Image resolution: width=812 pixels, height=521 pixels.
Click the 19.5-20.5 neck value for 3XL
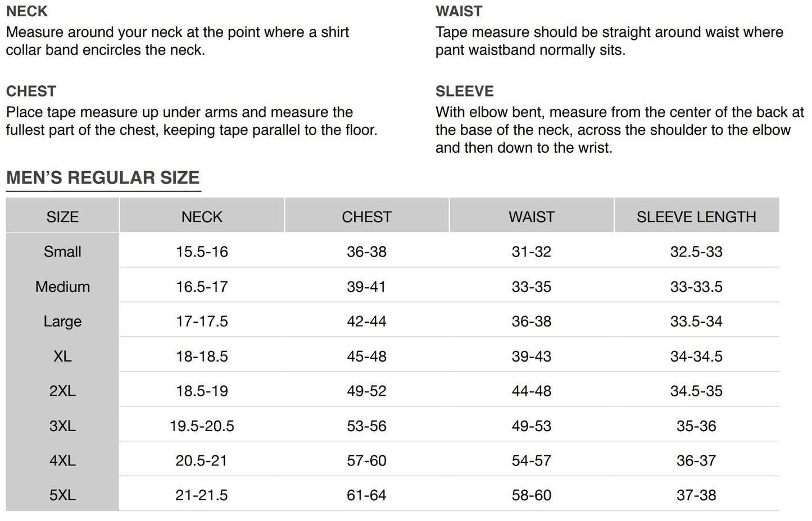pyautogui.click(x=202, y=426)
